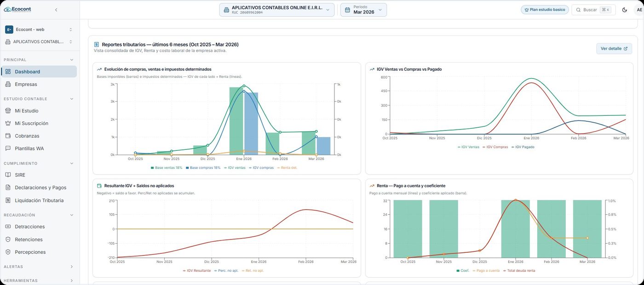The width and height of the screenshot is (644, 285).
Task: Click the trend icon beside Renta — Pago a cuenta
Action: (x=372, y=186)
